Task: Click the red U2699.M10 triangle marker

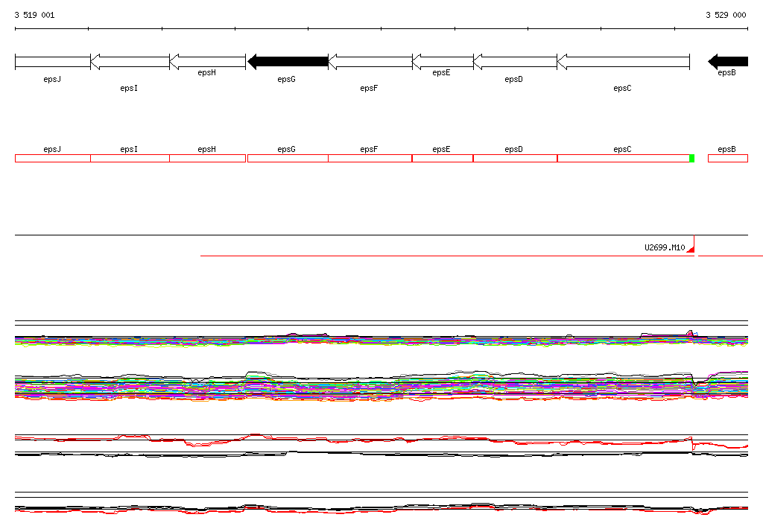Action: (x=691, y=249)
